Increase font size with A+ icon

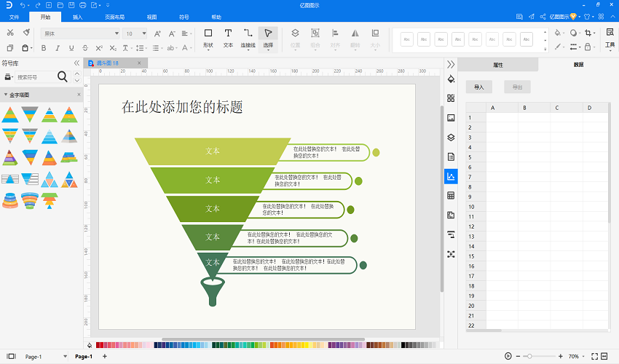[157, 33]
